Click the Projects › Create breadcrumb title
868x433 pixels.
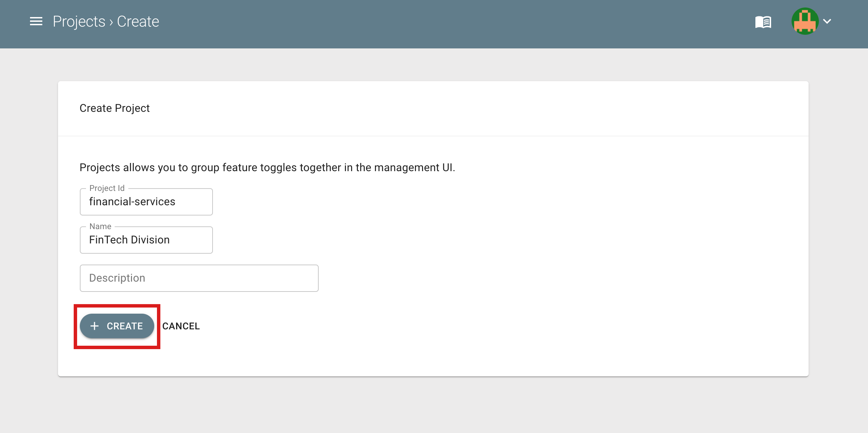click(106, 21)
